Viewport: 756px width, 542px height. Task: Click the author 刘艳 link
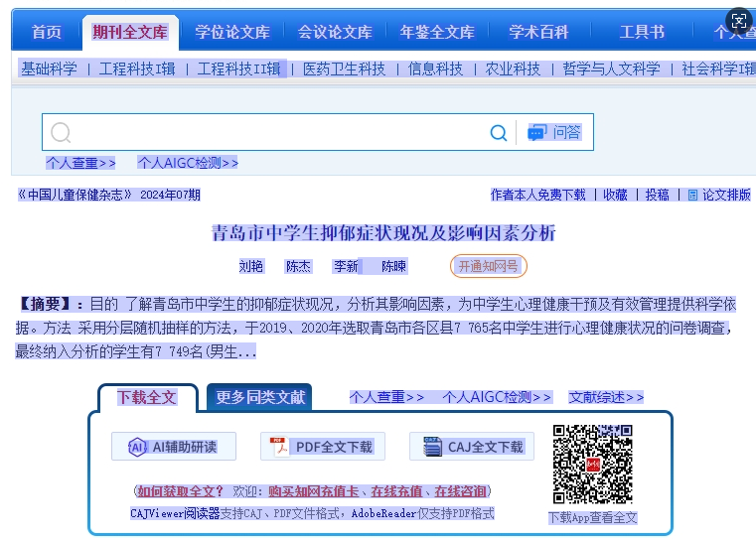click(251, 266)
